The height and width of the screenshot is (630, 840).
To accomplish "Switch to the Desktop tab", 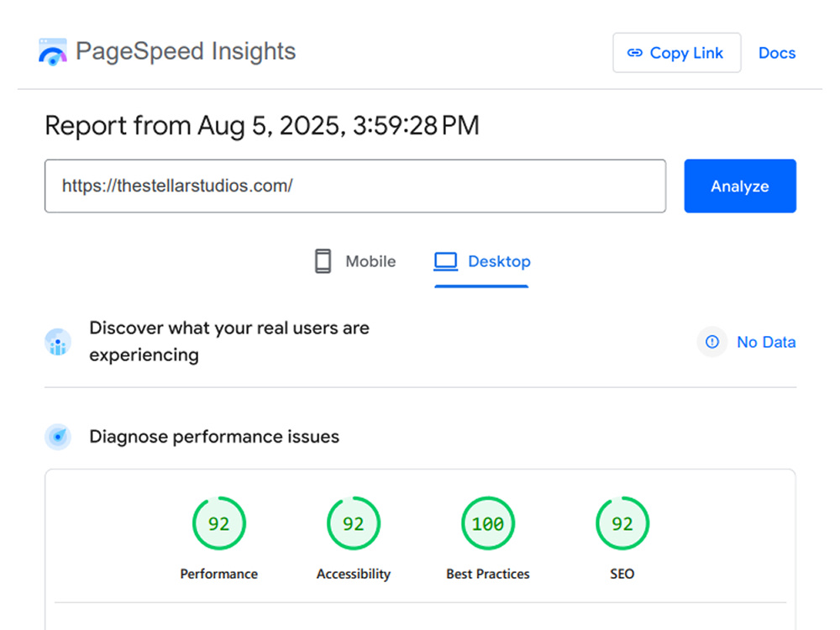I will click(x=481, y=261).
